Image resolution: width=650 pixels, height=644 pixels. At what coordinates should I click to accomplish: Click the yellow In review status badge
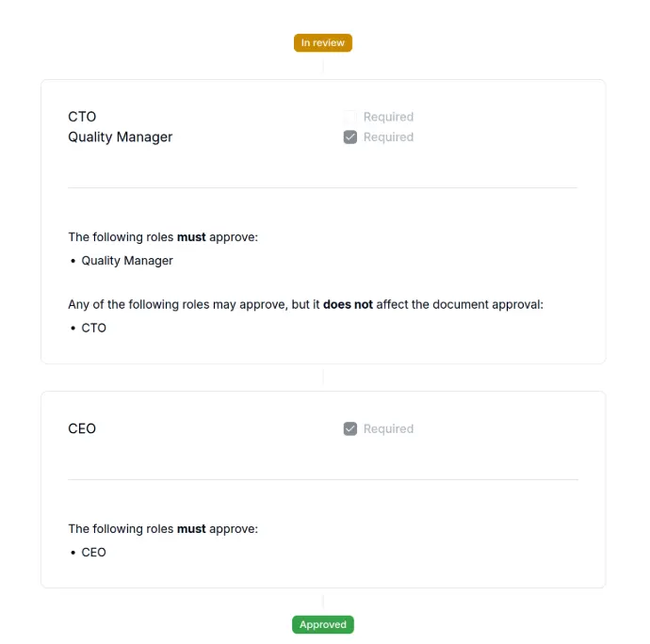[x=323, y=42]
